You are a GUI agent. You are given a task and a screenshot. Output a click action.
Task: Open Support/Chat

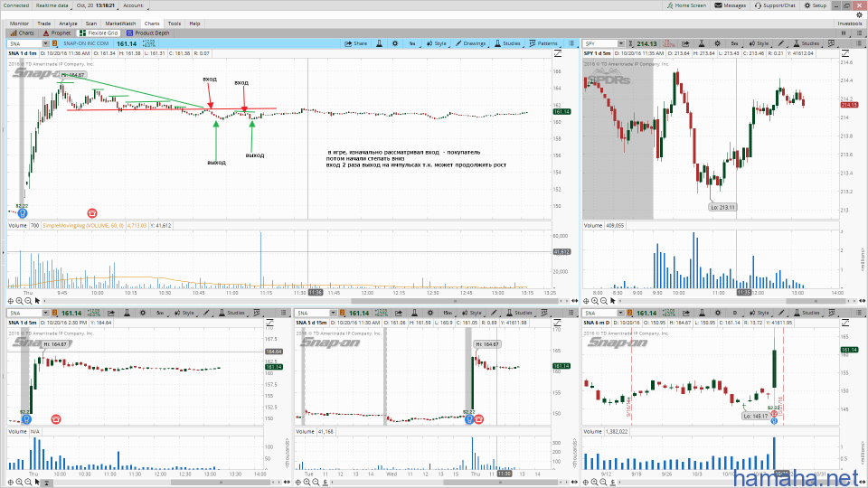[775, 5]
